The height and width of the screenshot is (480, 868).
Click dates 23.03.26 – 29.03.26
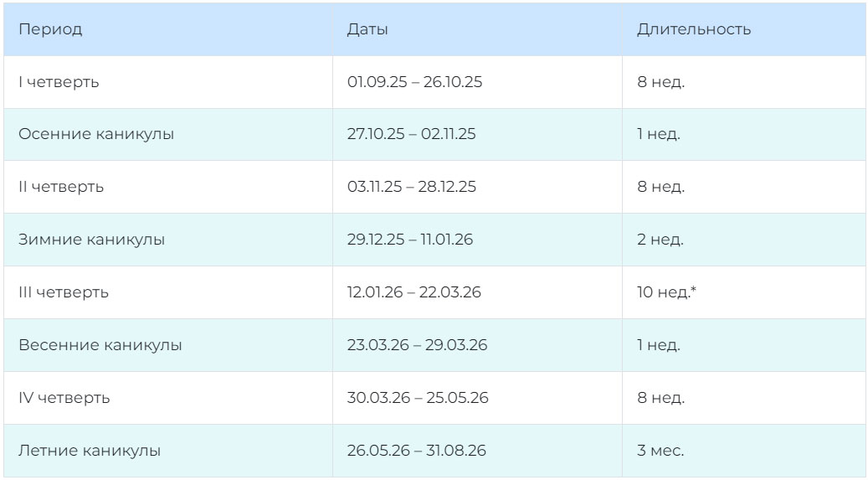point(417,345)
